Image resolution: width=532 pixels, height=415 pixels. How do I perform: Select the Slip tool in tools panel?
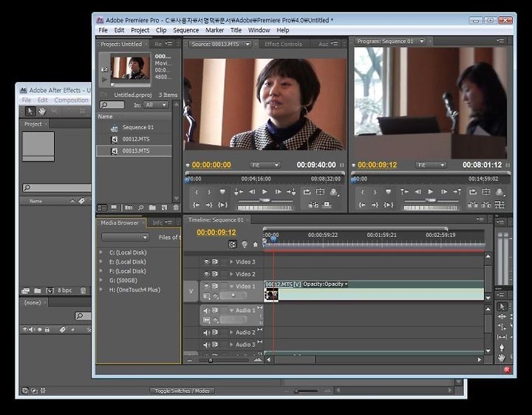pos(502,337)
